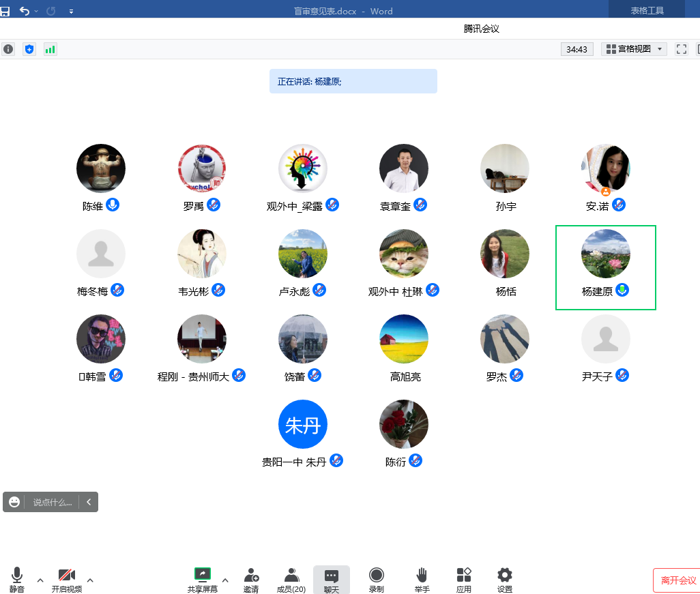Screen dimensions: 700x594
Task: Open undo history dropdown arrow
Action: [x=36, y=11]
